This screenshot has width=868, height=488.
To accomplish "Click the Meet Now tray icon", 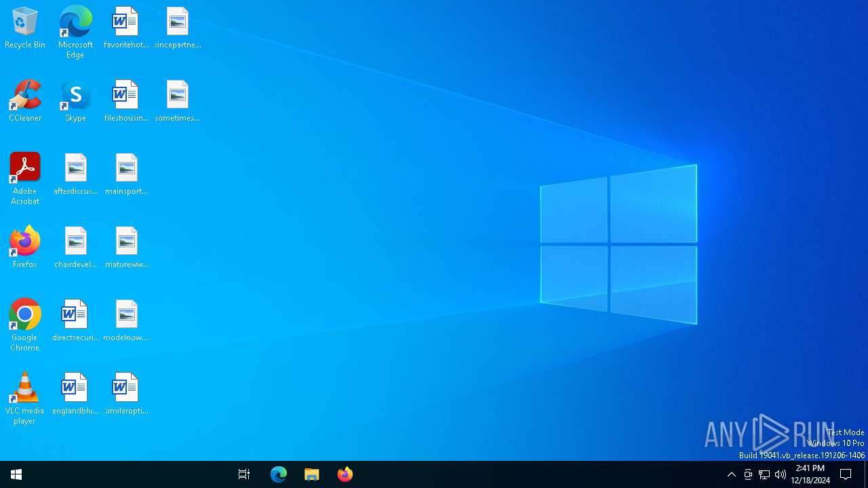I will tap(748, 474).
